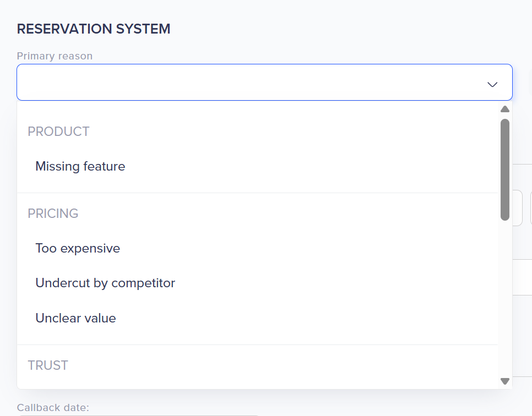Viewport: 532px width, 416px height.
Task: Focus the empty Primary reason combo box
Action: pyautogui.click(x=248, y=83)
